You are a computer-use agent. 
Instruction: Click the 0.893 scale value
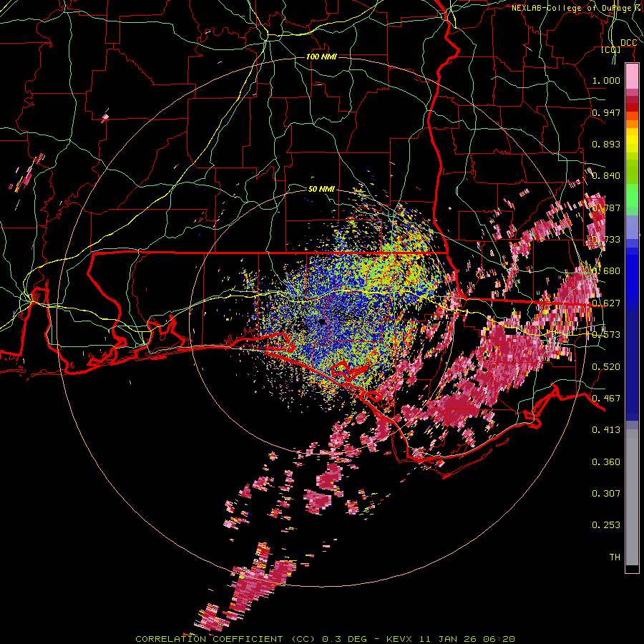coord(606,144)
